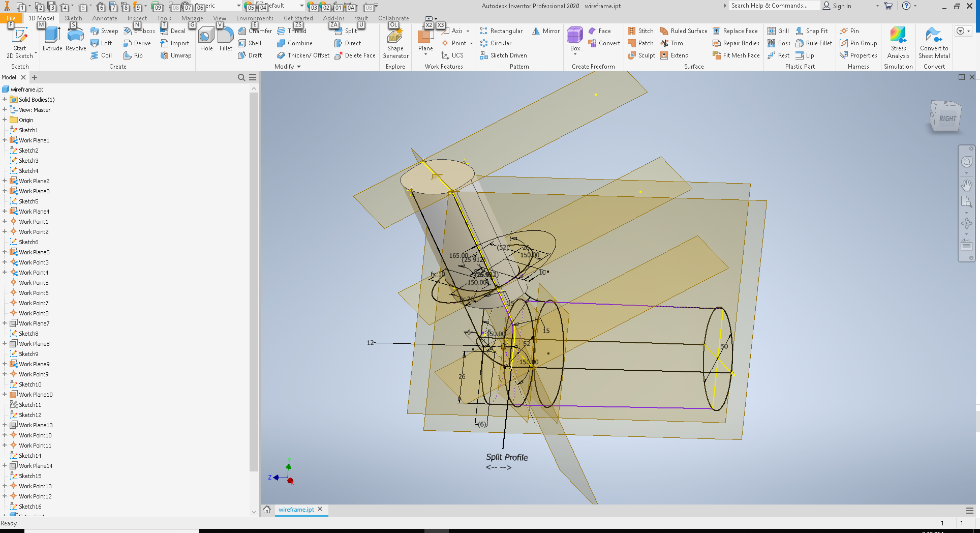Viewport: 980px width, 533px height.
Task: Select the Extrude tool
Action: coord(51,38)
